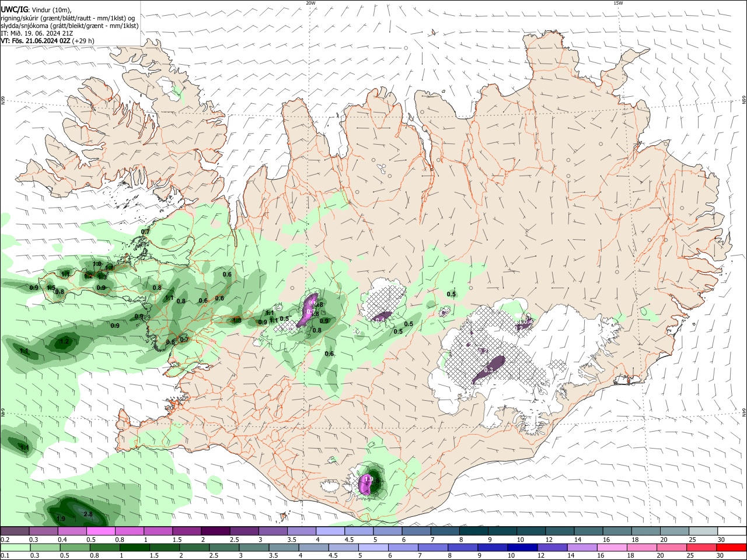747x560 pixels.
Task: Select the light gray 25 mm snow swatch
Action: coord(703,531)
